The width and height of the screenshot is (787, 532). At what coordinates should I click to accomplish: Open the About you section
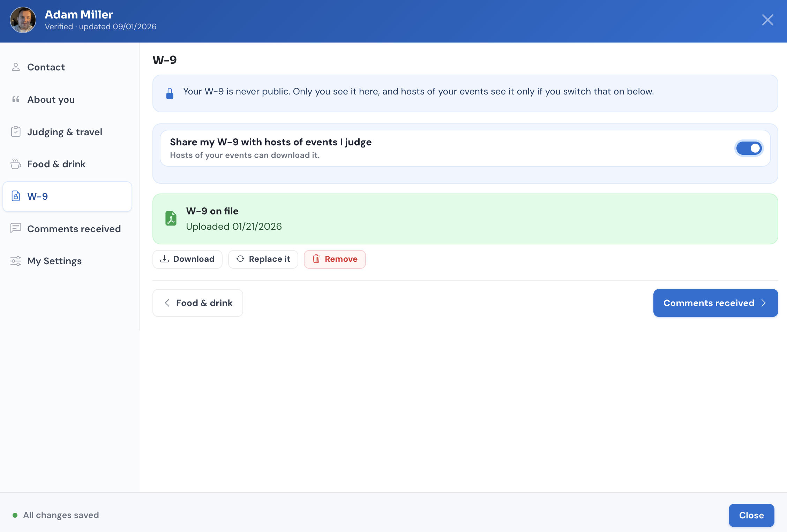(x=67, y=99)
